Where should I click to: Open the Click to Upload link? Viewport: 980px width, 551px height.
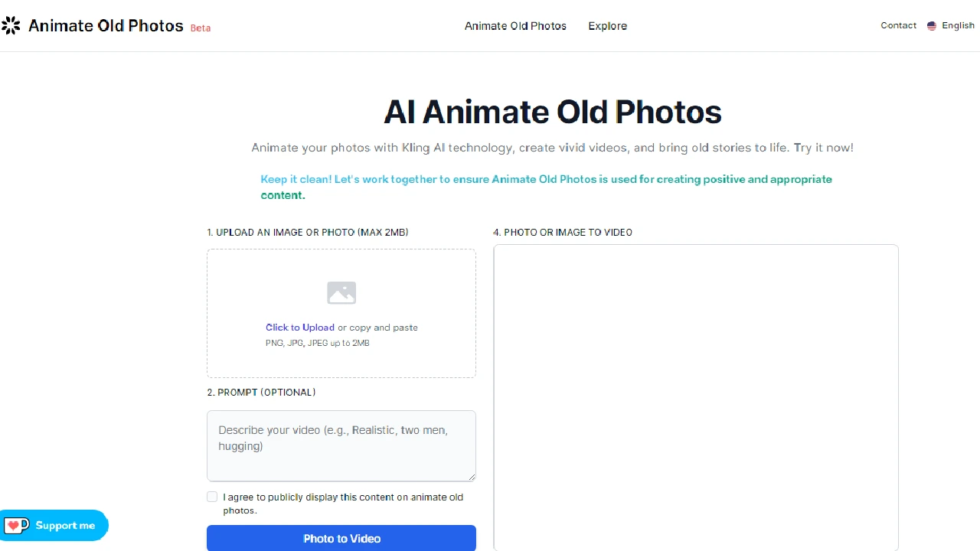click(299, 327)
